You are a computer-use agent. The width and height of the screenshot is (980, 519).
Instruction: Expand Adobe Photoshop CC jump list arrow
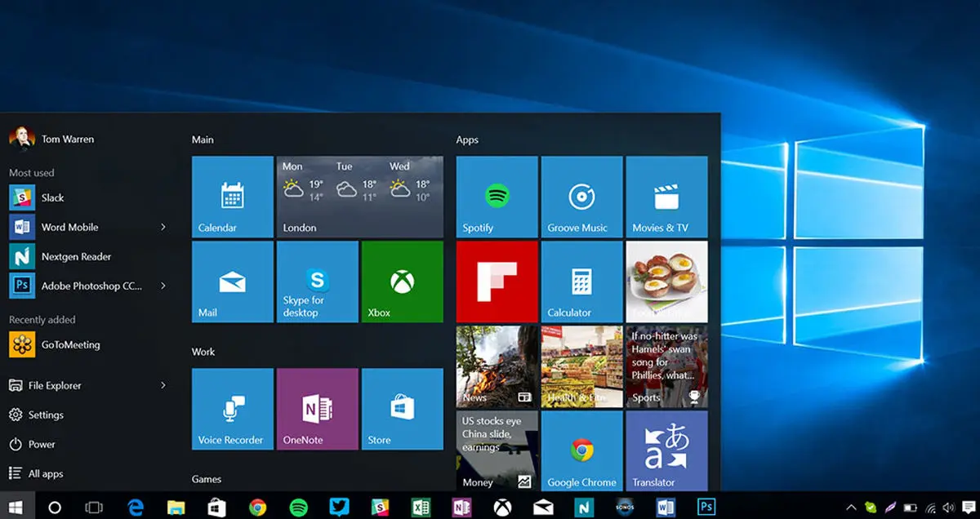pos(163,286)
